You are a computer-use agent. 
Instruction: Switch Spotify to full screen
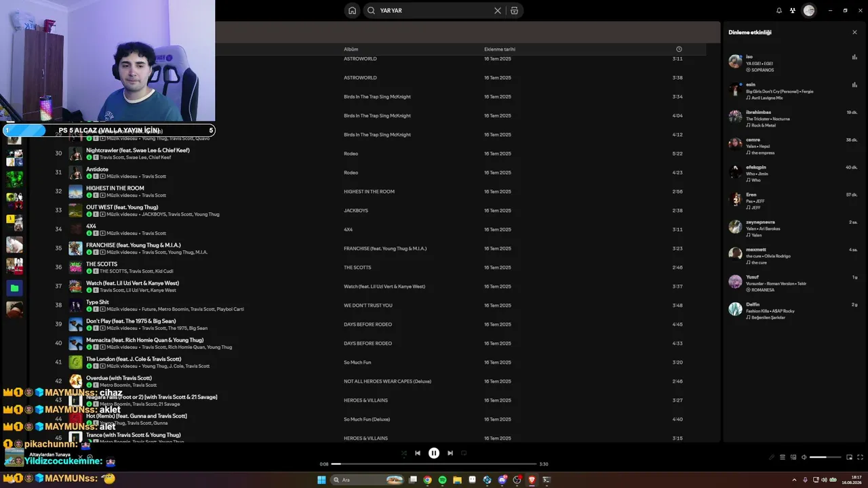[861, 457]
